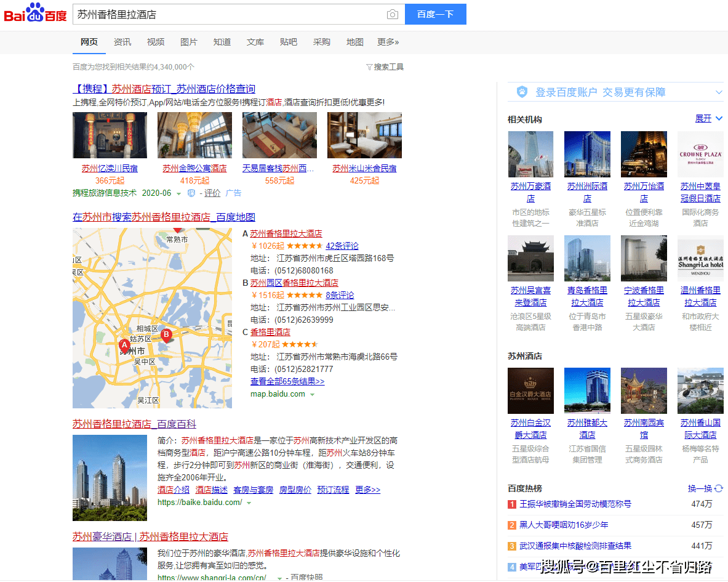The width and height of the screenshot is (728, 582).
Task: Click the 评价 link
Action: (x=212, y=193)
